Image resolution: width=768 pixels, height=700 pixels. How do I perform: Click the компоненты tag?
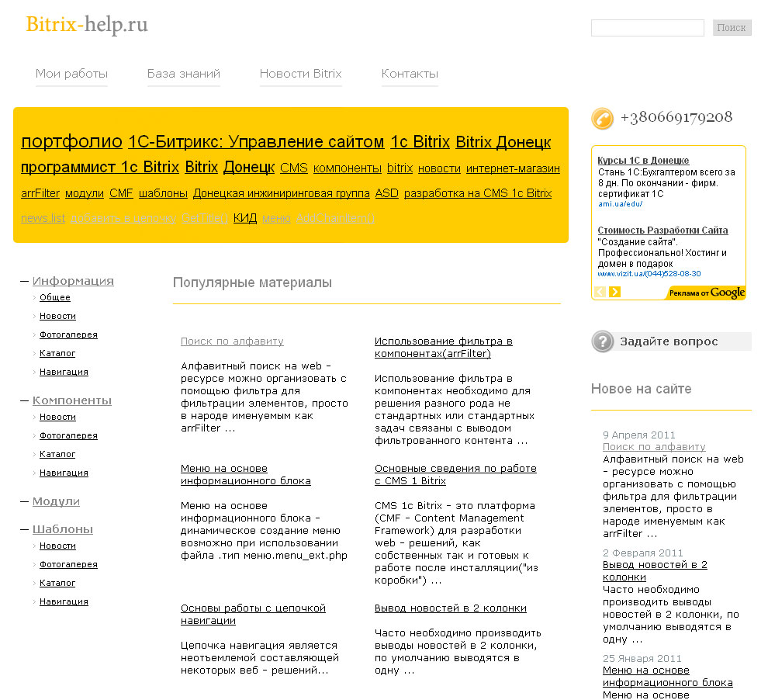coord(348,168)
